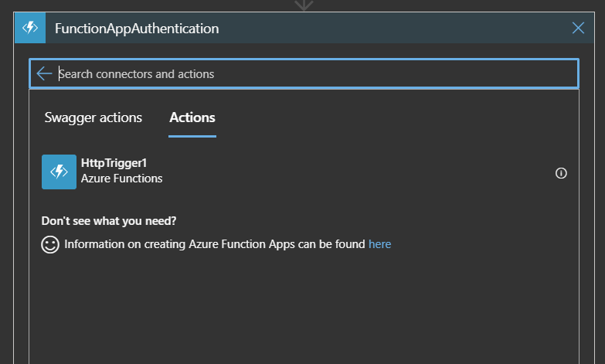Close the FunctionAppAuthentication card
This screenshot has height=364, width=605.
(578, 29)
